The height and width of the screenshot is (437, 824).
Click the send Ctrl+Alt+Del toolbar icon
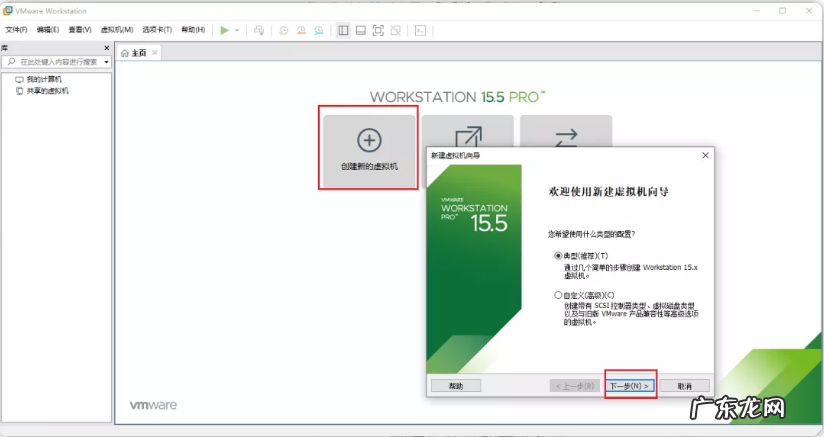tap(259, 30)
